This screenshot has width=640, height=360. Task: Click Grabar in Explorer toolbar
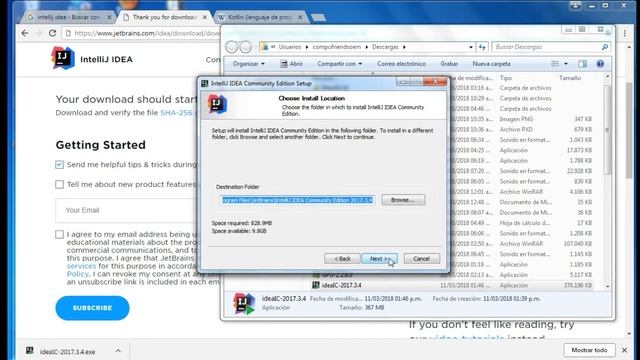(x=449, y=64)
